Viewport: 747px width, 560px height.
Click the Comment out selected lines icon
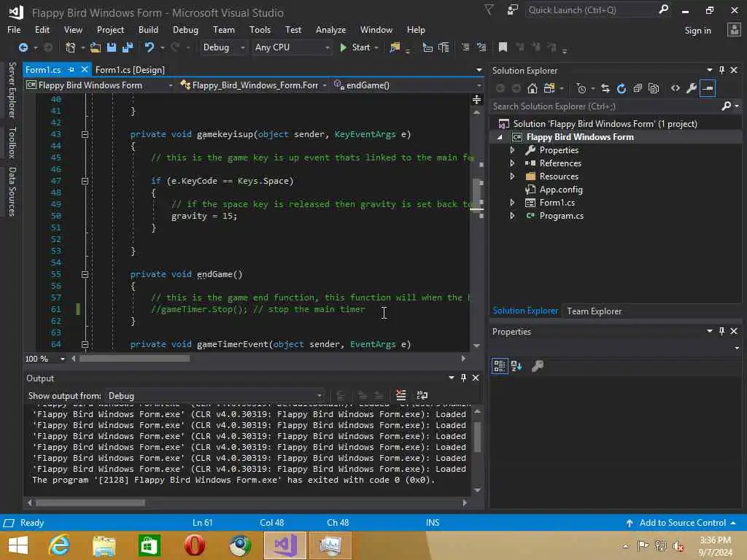click(465, 47)
